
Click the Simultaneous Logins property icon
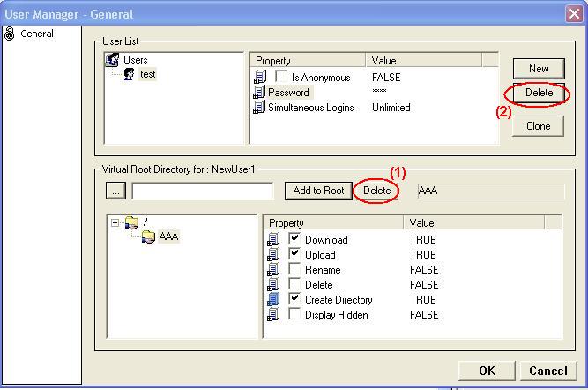coord(259,108)
